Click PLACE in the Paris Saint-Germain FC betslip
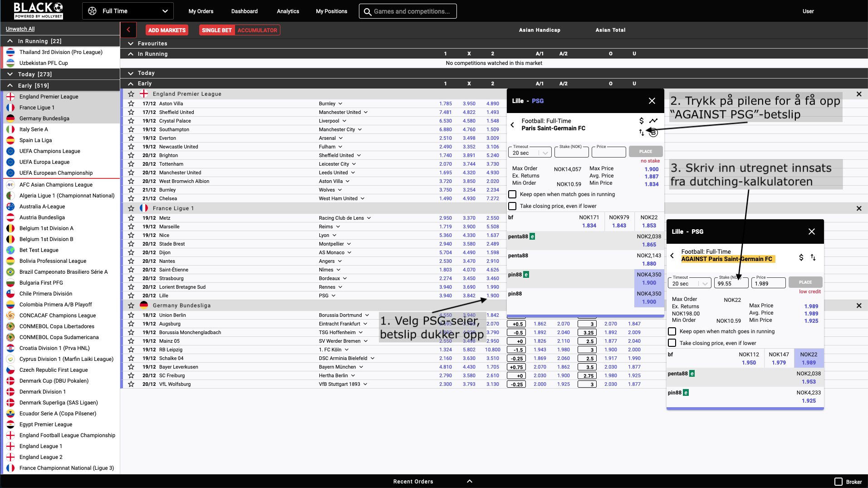 (x=646, y=152)
